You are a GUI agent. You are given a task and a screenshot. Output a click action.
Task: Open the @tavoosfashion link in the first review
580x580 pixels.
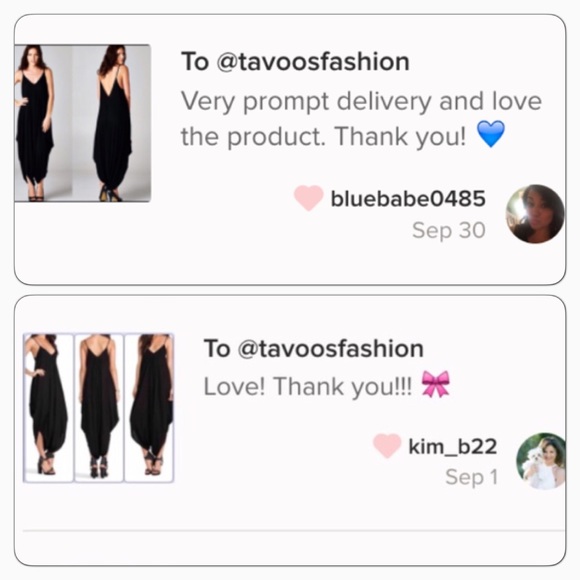pyautogui.click(x=313, y=61)
